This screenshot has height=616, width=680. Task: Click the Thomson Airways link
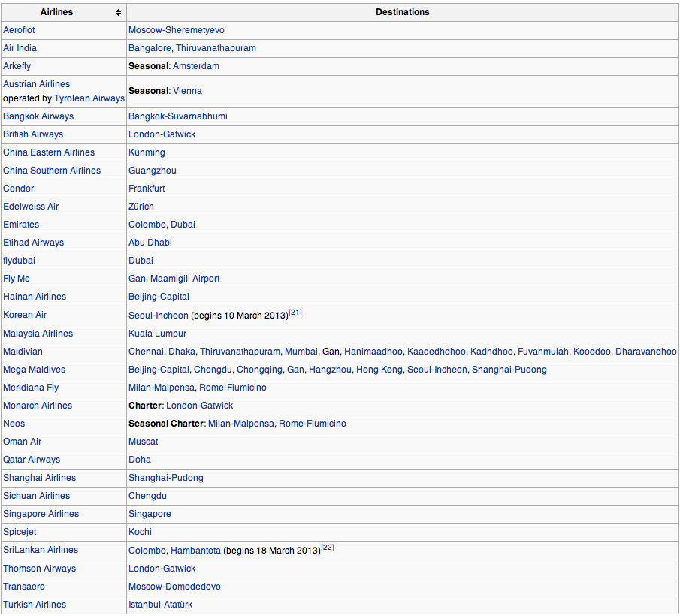[40, 569]
